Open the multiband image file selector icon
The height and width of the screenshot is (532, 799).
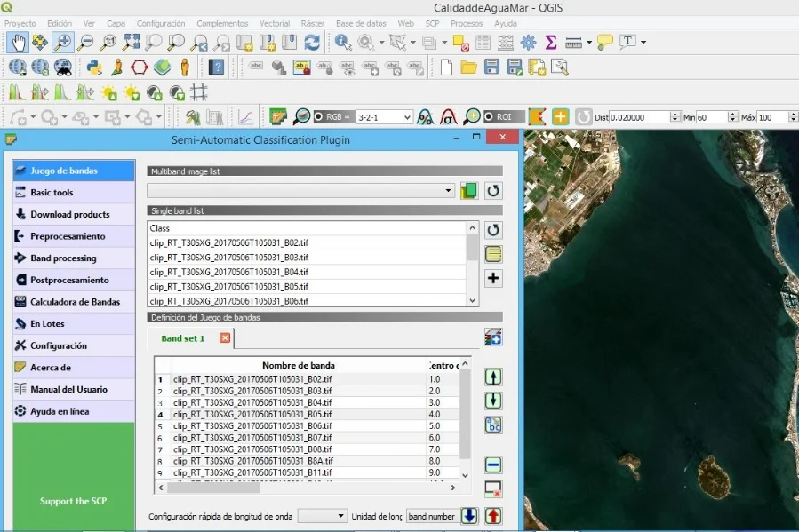point(469,191)
